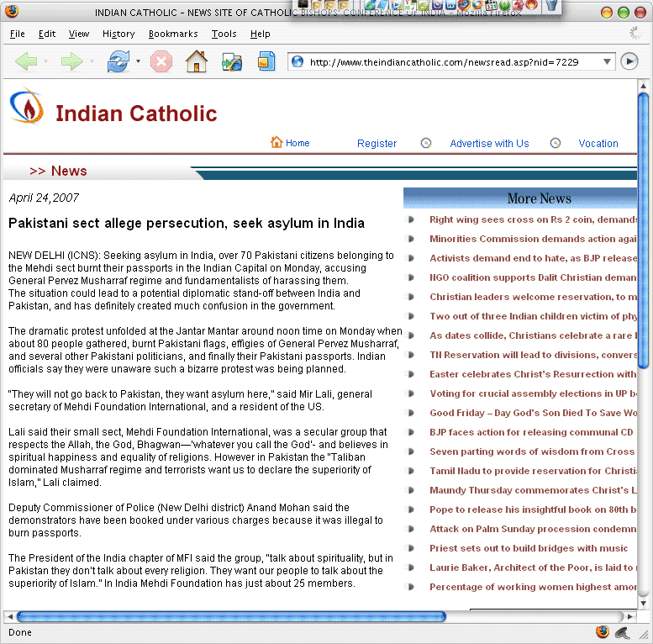Click the vertical scrollbar down arrow

click(x=644, y=603)
